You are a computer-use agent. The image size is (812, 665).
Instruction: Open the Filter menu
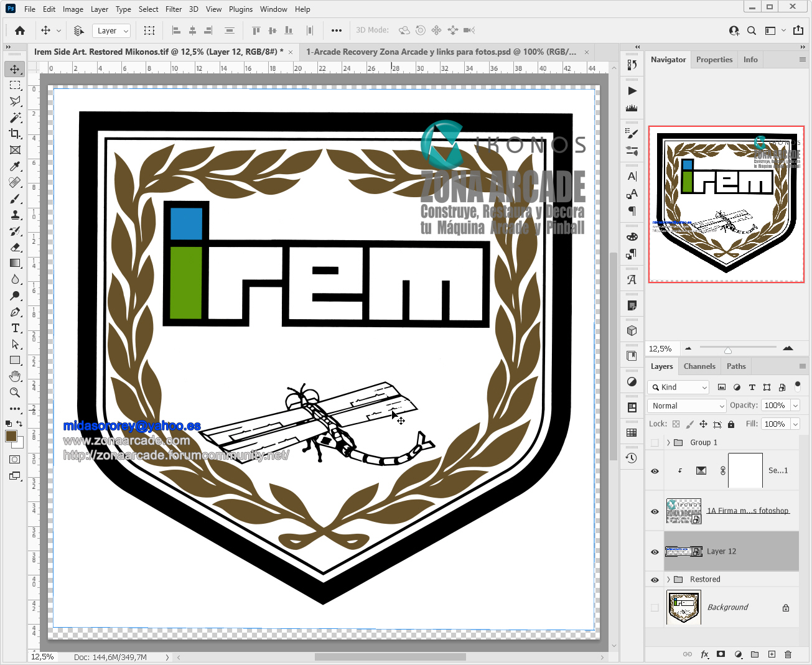173,9
